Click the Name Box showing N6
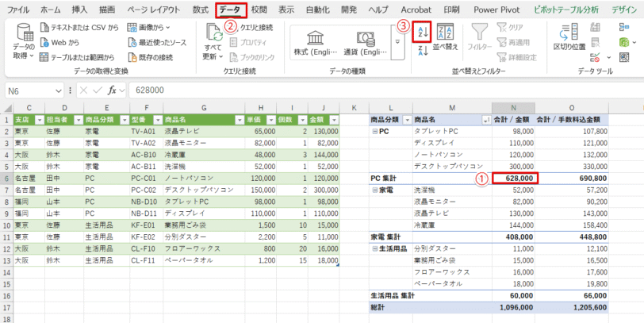 29,90
